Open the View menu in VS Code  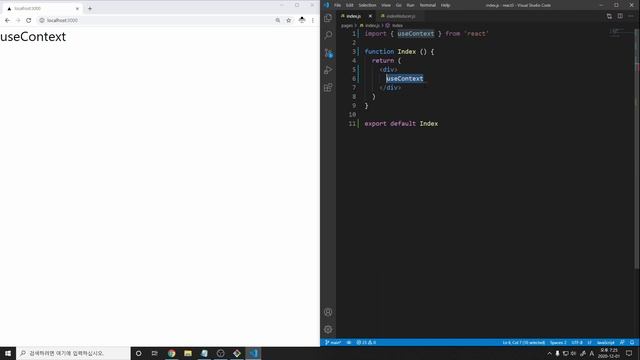[386, 5]
